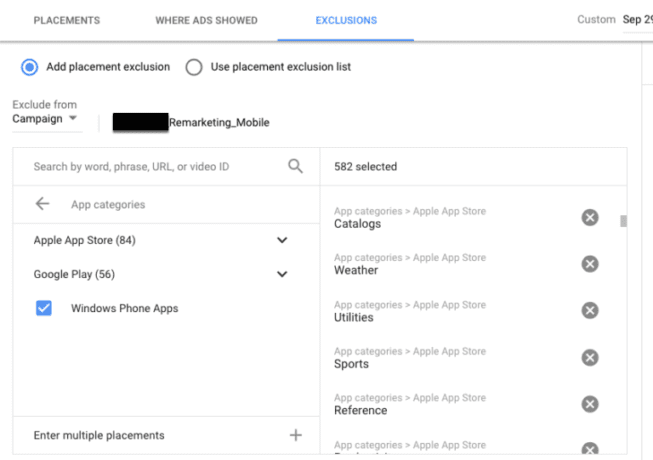Remove Sports from selected exclusions
Image resolution: width=653 pixels, height=460 pixels.
tap(590, 357)
